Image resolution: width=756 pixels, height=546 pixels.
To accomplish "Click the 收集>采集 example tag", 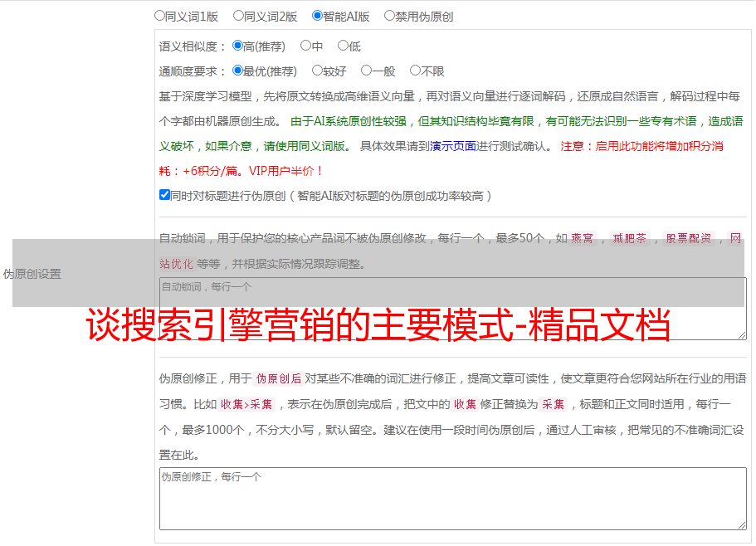I will [x=246, y=404].
